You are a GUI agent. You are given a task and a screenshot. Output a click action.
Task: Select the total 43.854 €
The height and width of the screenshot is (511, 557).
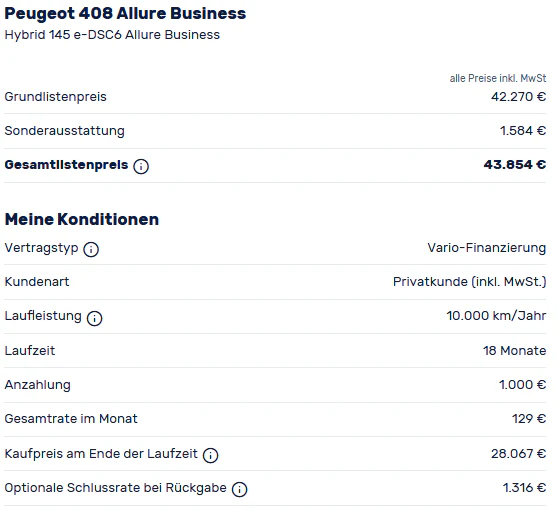point(515,165)
